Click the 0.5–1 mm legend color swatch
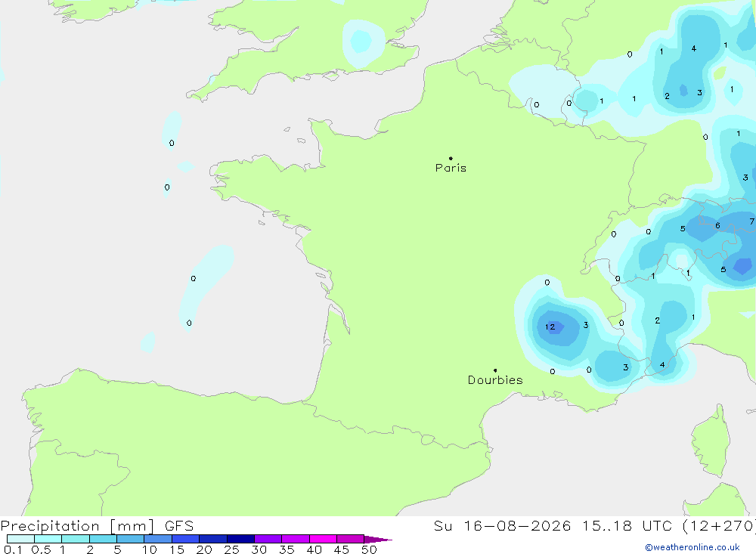Viewport: 756px width, 554px height. pyautogui.click(x=48, y=539)
